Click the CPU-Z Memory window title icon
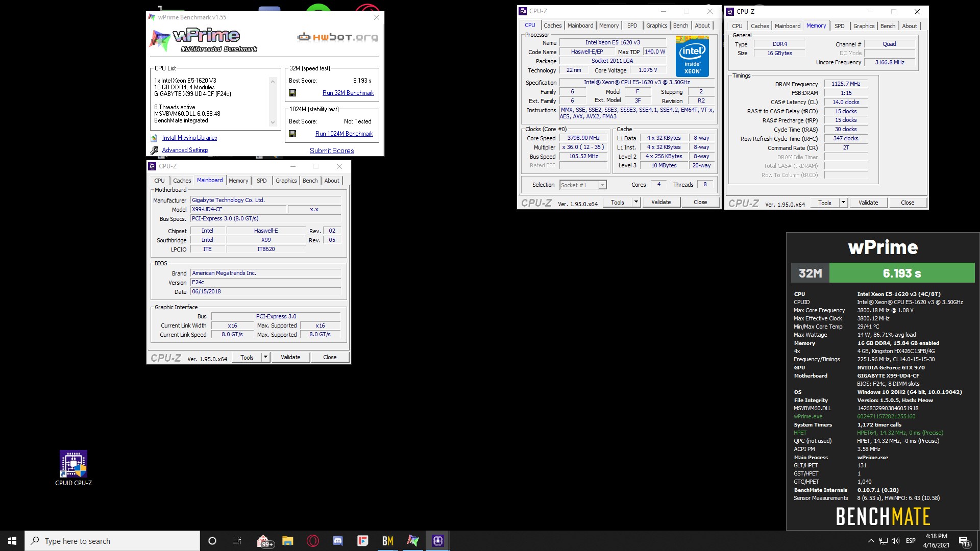This screenshot has height=551, width=980. [730, 11]
